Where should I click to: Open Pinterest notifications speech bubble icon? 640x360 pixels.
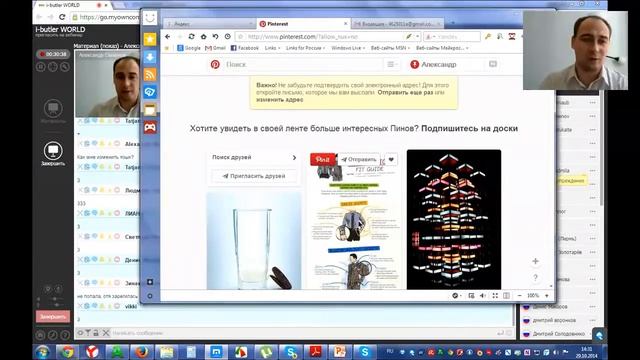tap(493, 64)
